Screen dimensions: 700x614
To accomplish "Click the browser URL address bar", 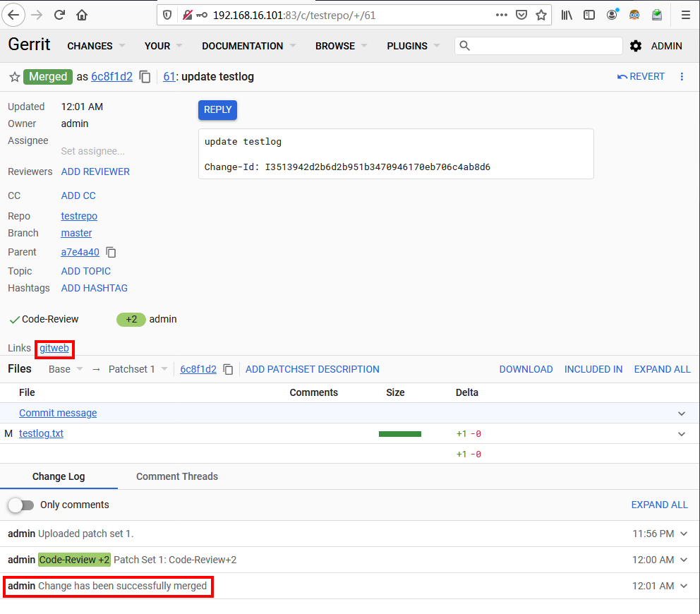I will pos(353,16).
